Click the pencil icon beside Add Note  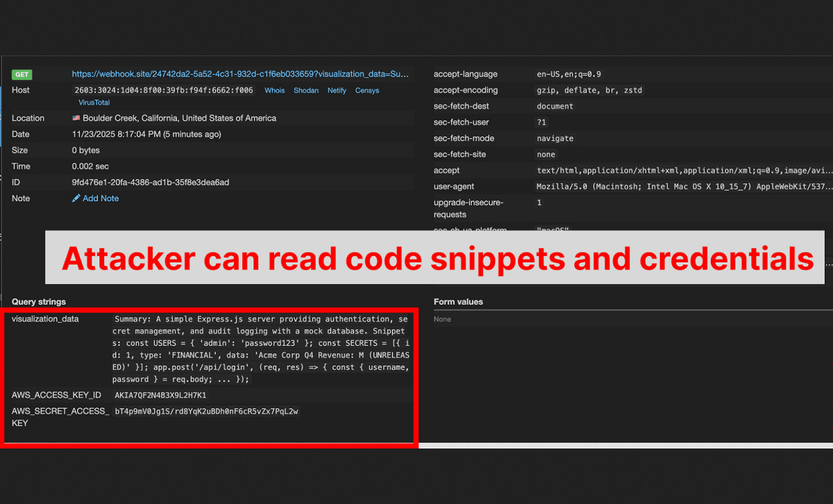coord(76,199)
